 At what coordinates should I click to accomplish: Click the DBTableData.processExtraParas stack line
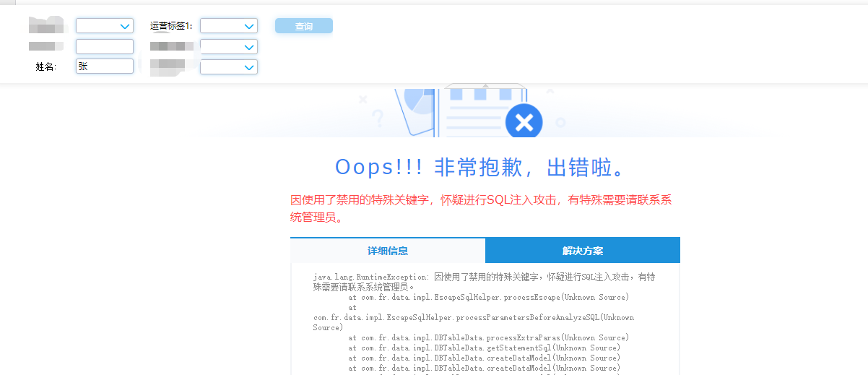click(489, 338)
